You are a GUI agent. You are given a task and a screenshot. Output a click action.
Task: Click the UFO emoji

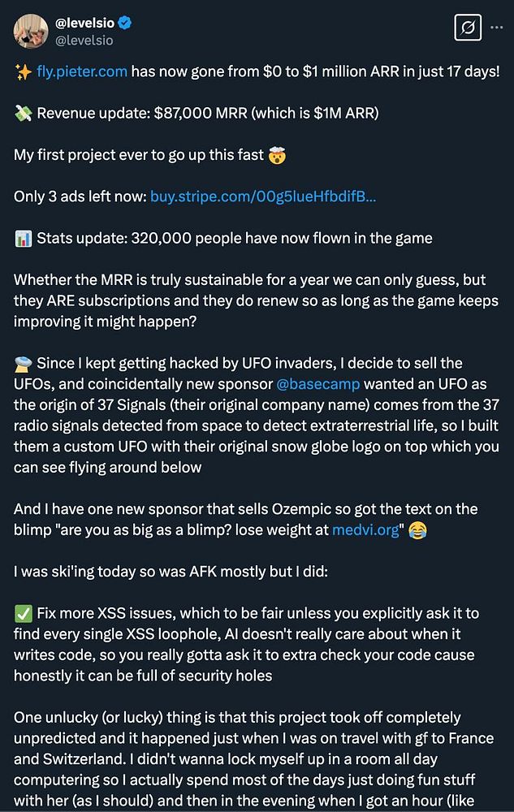coord(23,363)
